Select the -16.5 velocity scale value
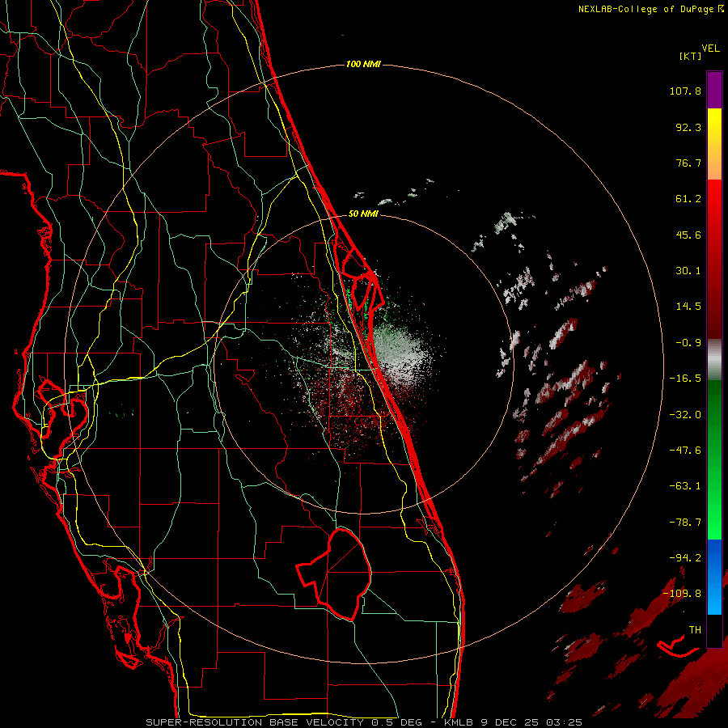728x728 pixels. click(685, 379)
